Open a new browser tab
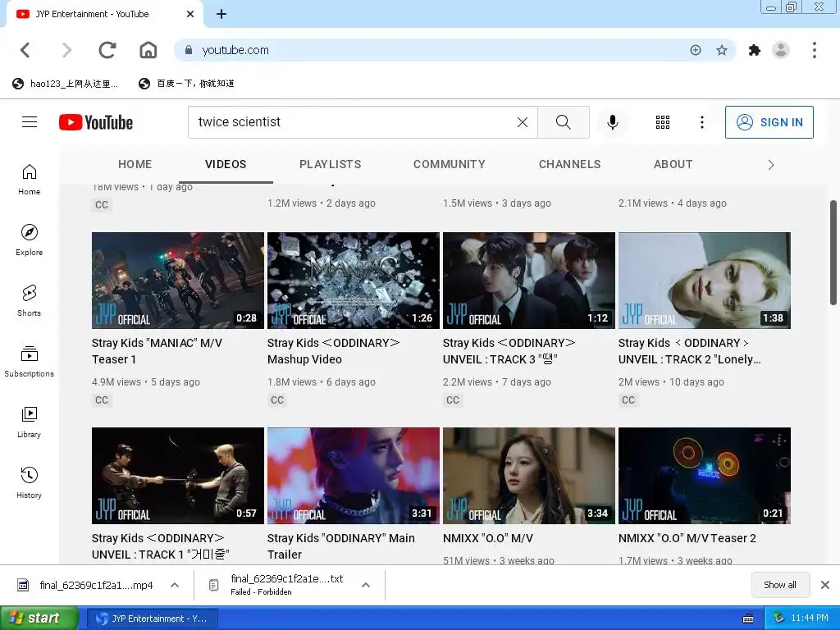The height and width of the screenshot is (630, 840). [221, 14]
